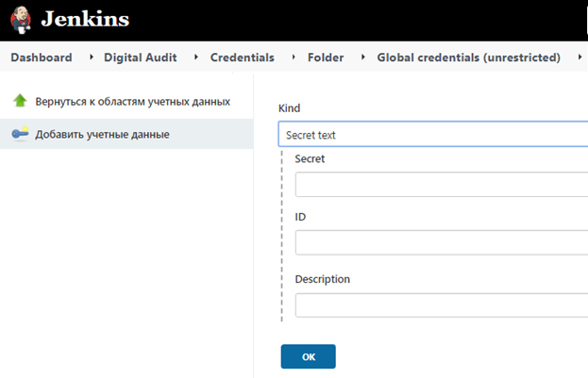Navigate to the Credentials breadcrumb
The image size is (588, 378).
click(x=243, y=58)
